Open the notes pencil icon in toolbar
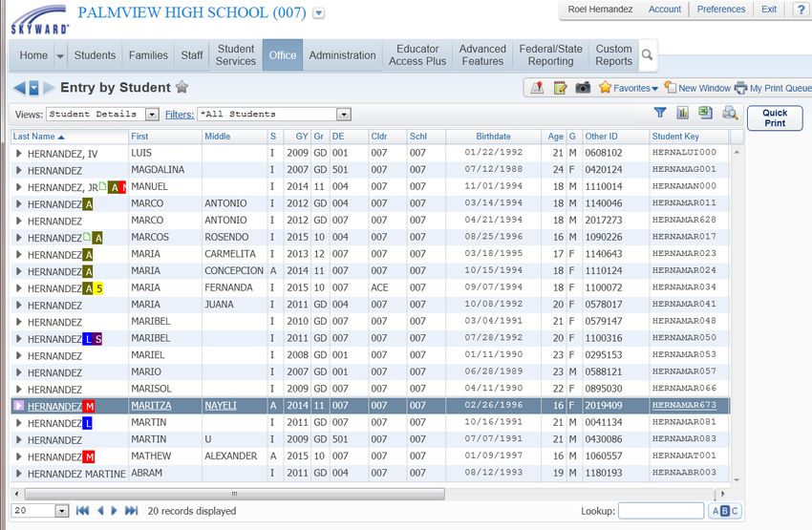 coord(561,88)
